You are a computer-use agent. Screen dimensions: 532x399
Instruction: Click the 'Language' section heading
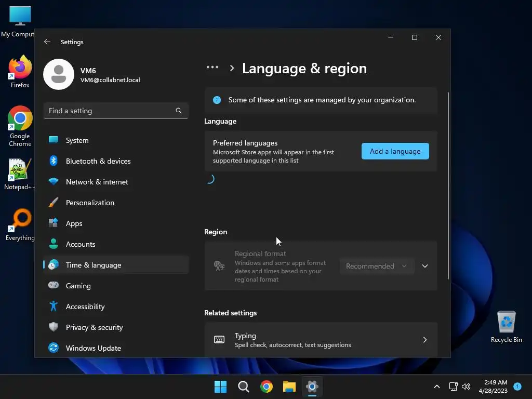tap(220, 122)
